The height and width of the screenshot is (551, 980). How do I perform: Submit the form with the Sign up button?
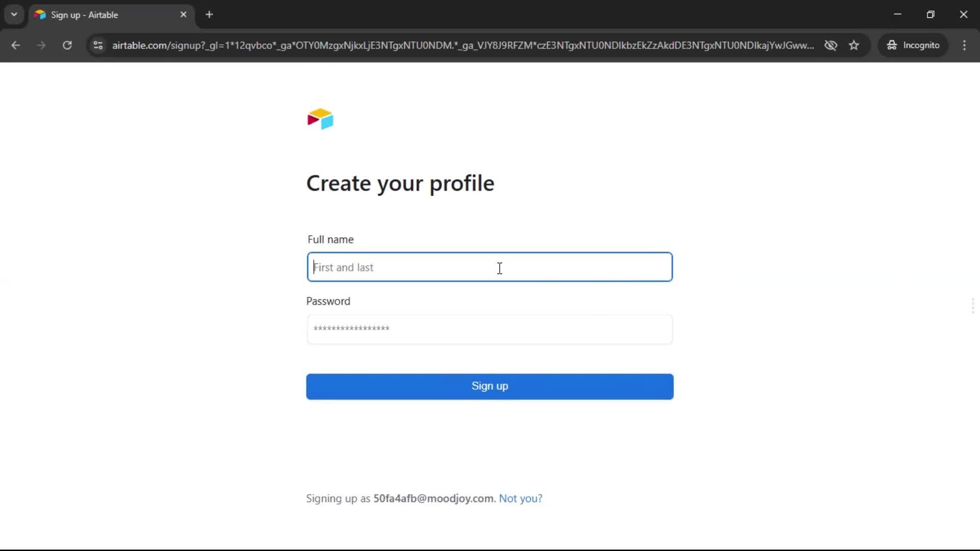click(x=489, y=386)
